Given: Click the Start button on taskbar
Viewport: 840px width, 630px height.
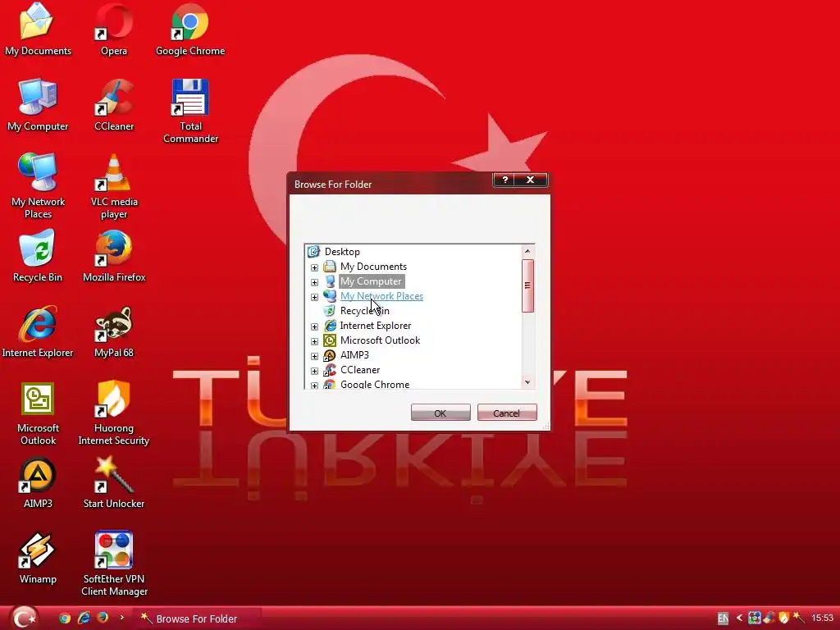Looking at the screenshot, I should click(24, 618).
